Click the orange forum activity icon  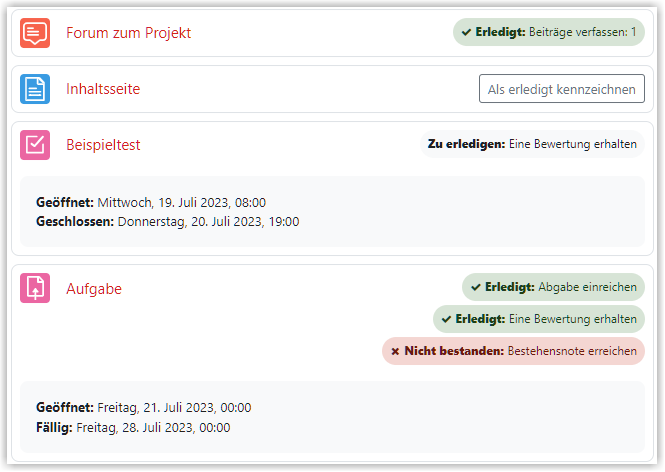point(35,33)
